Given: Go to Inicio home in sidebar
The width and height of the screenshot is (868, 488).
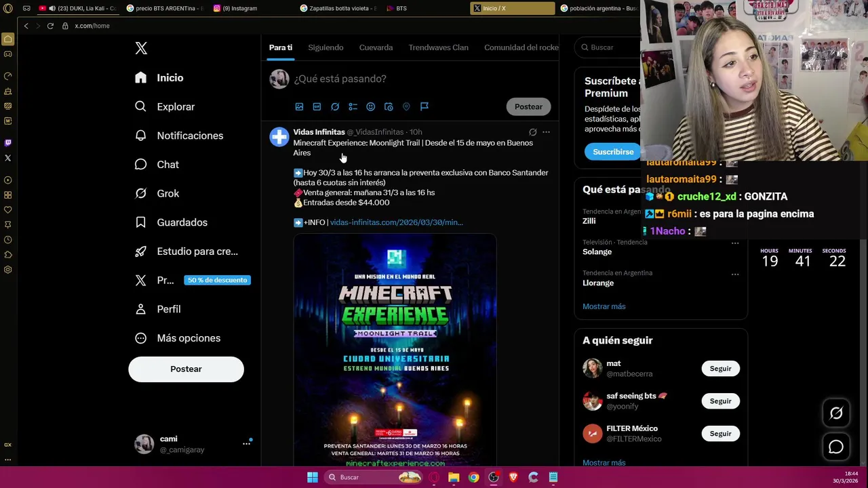Looking at the screenshot, I should pos(159,78).
